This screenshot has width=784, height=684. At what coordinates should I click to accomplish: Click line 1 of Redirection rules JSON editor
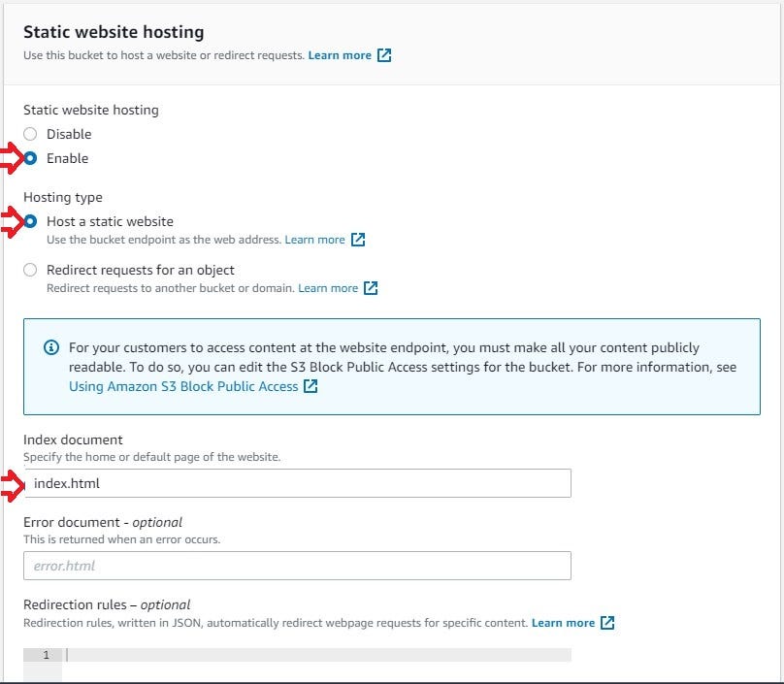[316, 655]
